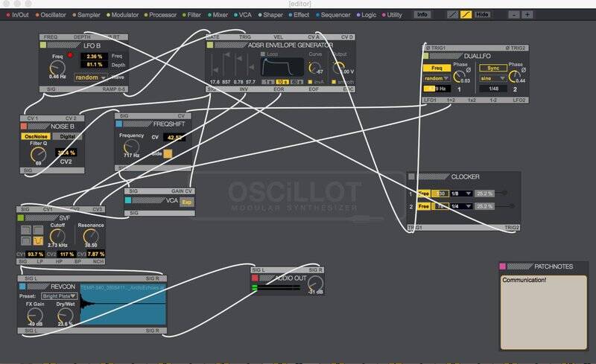Open the LFO B random wave dropdown

point(91,77)
